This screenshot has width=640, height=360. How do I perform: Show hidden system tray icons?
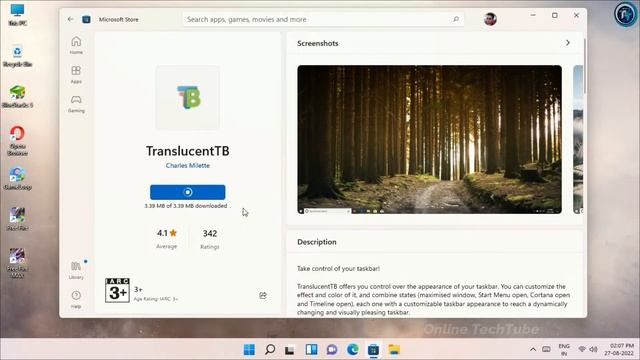(x=533, y=349)
